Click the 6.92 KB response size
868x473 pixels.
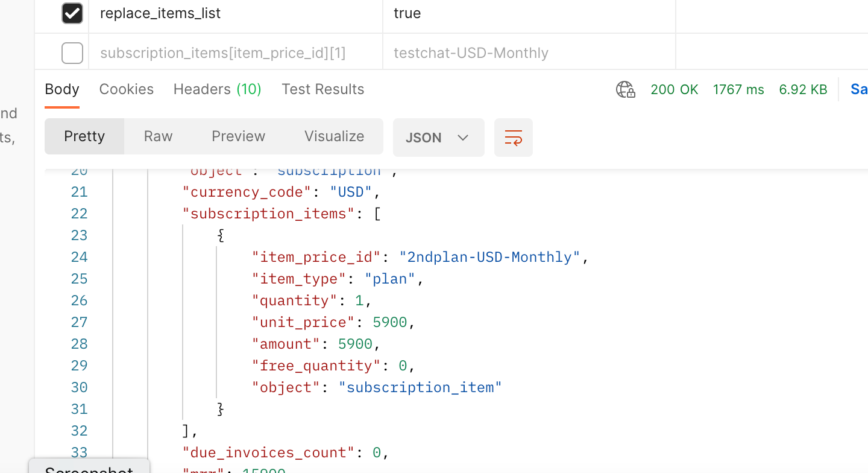click(x=803, y=90)
